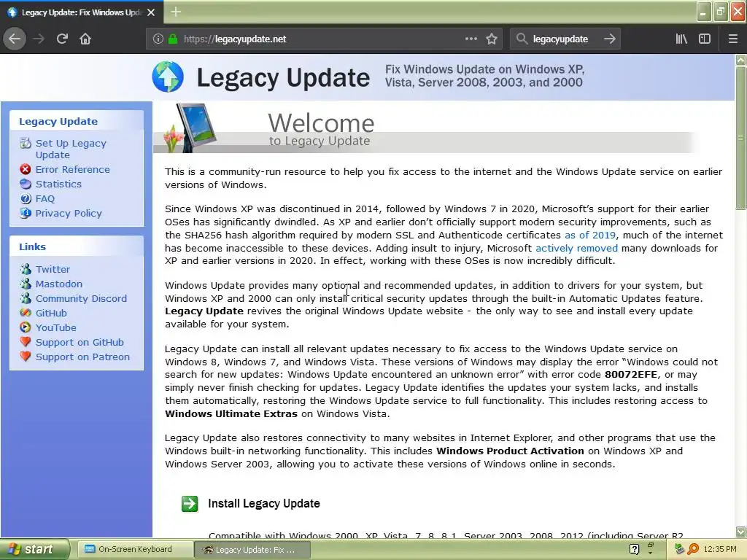
Task: View the Statistics page
Action: coord(58,184)
